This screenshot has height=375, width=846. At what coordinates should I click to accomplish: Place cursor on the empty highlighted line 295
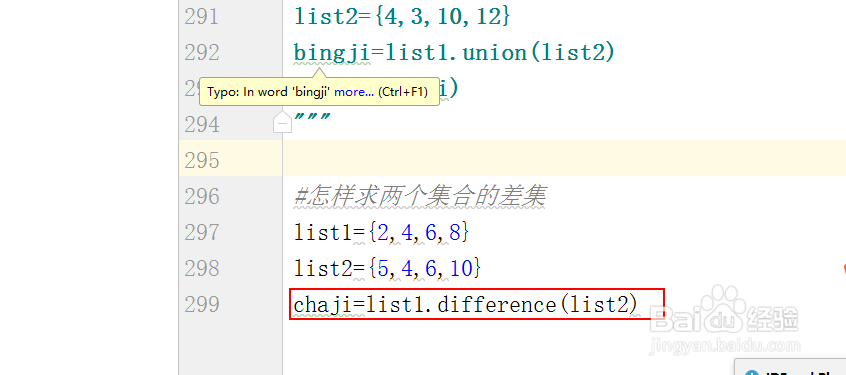[564, 158]
